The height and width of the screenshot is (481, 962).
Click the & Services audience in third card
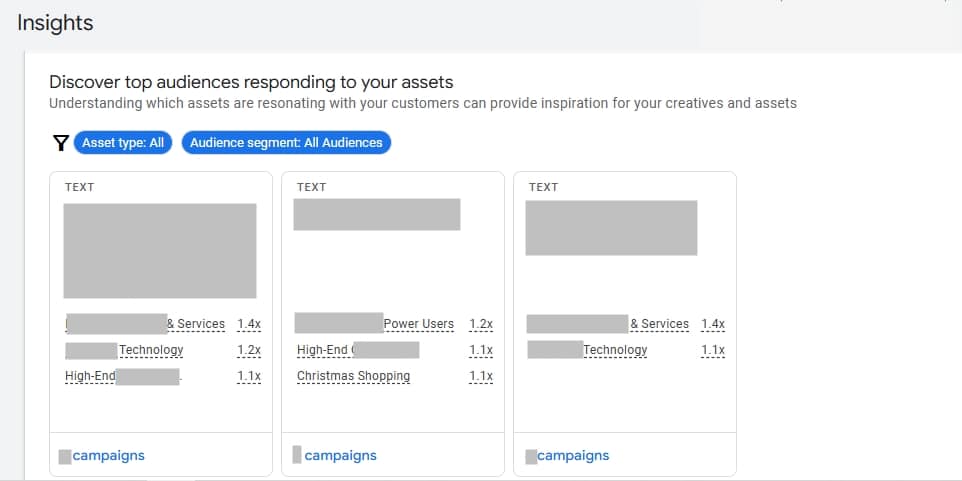point(659,324)
